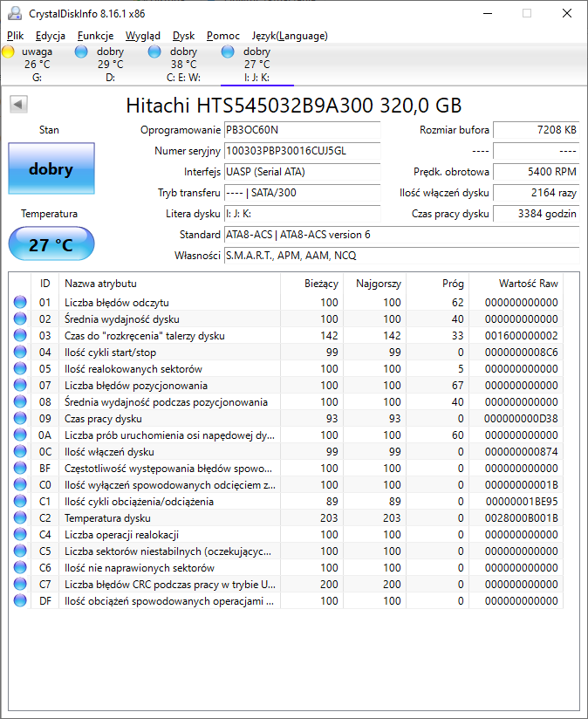Click the previous disk arrow button
The width and height of the screenshot is (588, 719).
tap(19, 105)
